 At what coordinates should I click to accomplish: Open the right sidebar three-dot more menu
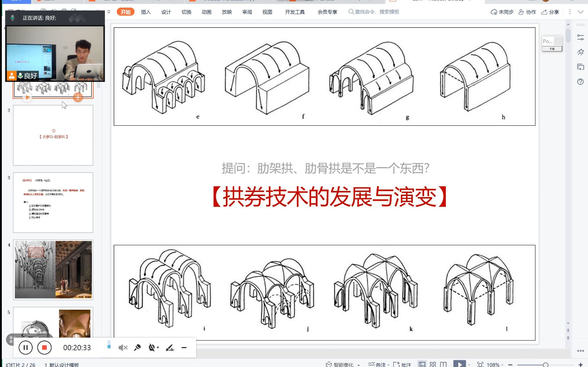point(580,351)
